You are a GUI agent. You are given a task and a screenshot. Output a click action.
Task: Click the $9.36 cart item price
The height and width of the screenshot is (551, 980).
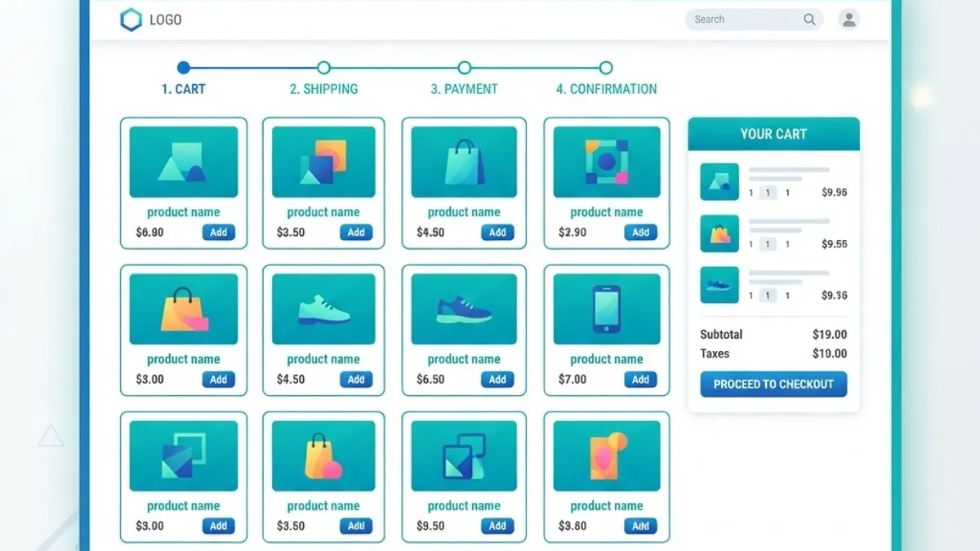[x=834, y=295]
